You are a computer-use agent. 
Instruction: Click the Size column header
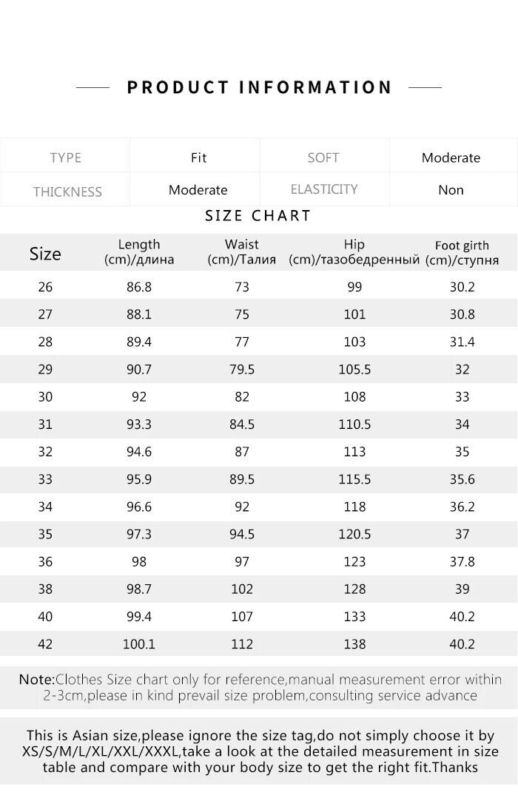coord(45,254)
